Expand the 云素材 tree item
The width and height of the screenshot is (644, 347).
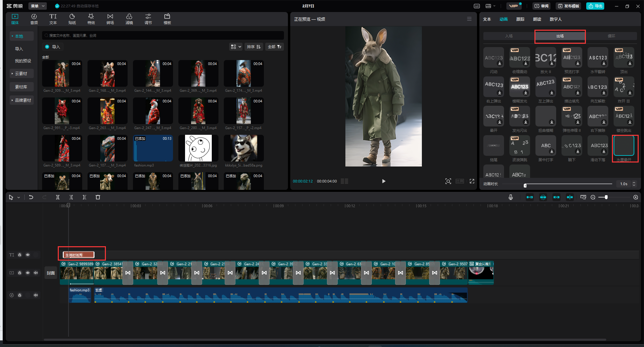(x=21, y=73)
